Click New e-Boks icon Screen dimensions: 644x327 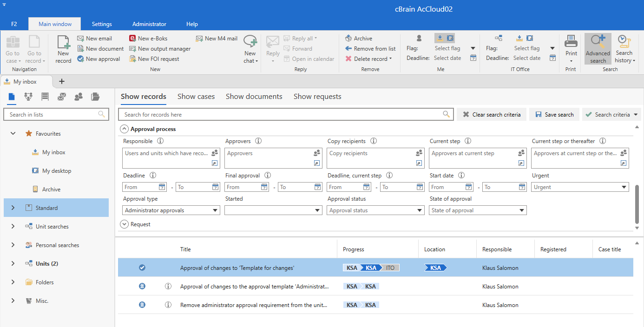(x=133, y=39)
